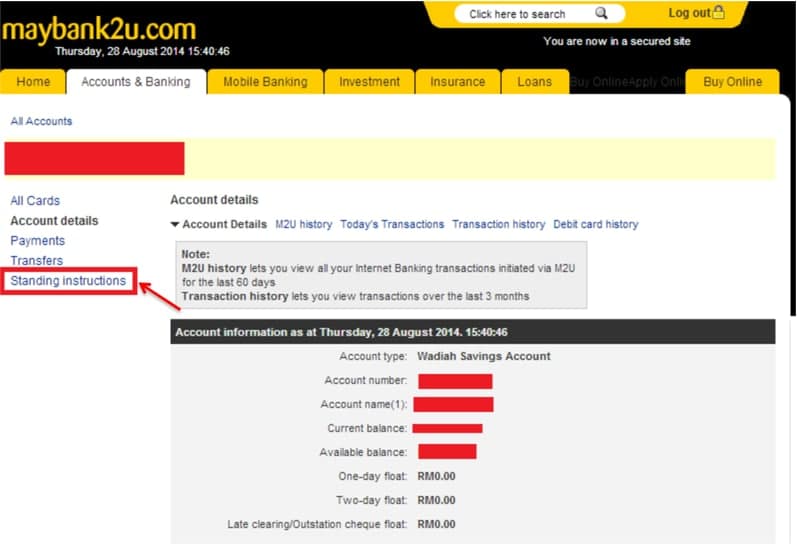Open the Investment tab

(370, 82)
